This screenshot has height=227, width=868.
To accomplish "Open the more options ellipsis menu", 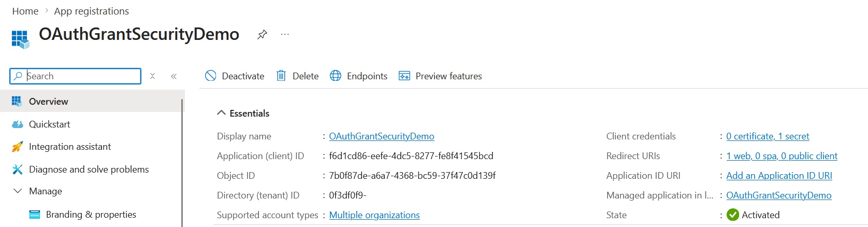I will point(285,35).
